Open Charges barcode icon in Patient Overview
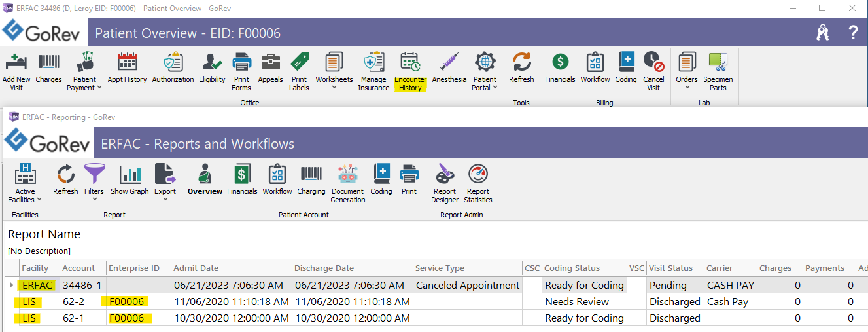Image resolution: width=868 pixels, height=332 pixels. 48,68
